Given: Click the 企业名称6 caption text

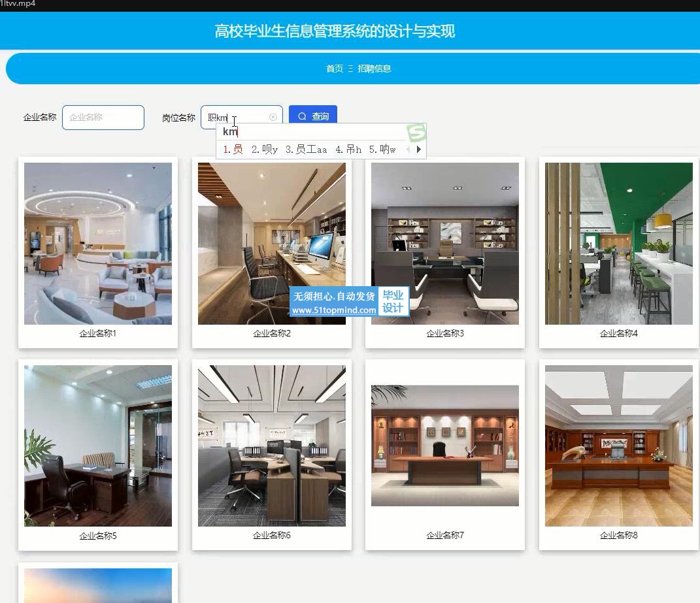Looking at the screenshot, I should point(271,535).
